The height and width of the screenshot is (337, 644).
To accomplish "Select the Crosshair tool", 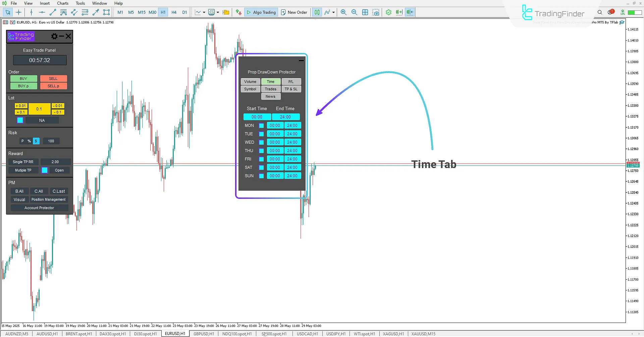I will [18, 12].
